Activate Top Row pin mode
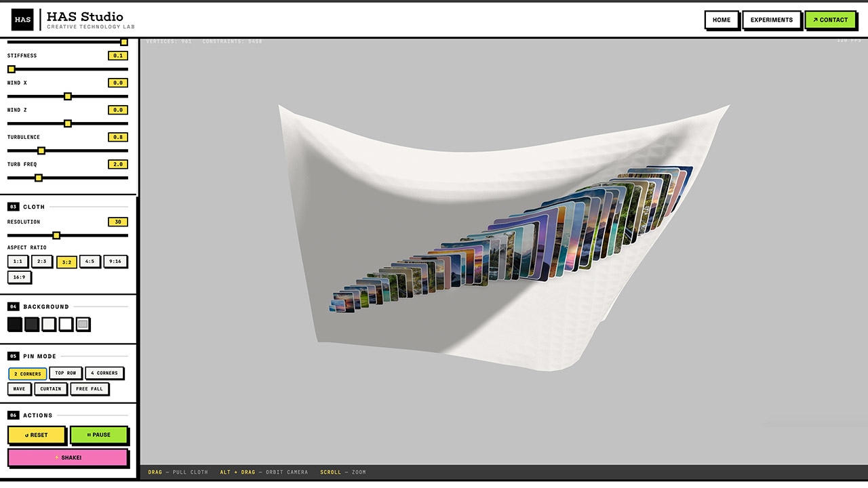This screenshot has height=488, width=868. (x=66, y=373)
